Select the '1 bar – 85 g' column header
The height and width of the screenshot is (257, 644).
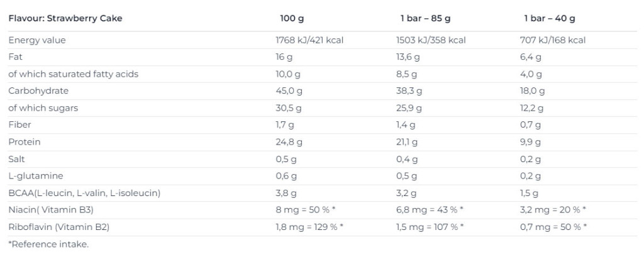point(426,18)
